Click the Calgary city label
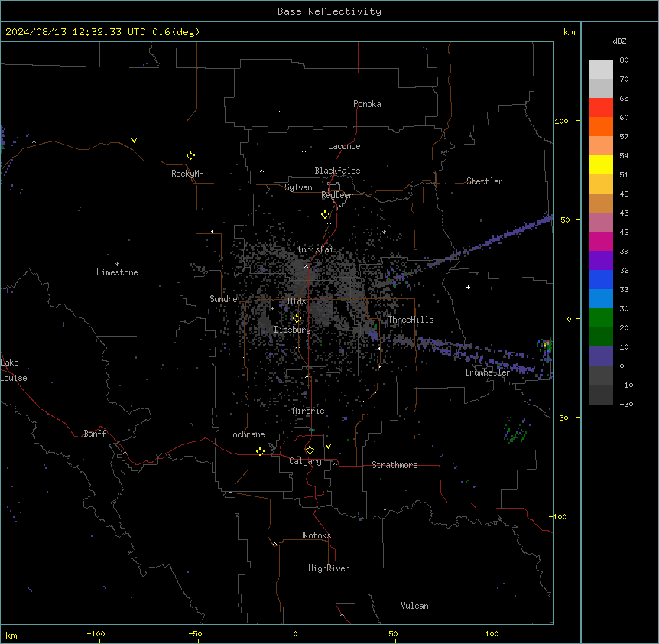Viewport: 659px width, 644px height. [x=306, y=461]
